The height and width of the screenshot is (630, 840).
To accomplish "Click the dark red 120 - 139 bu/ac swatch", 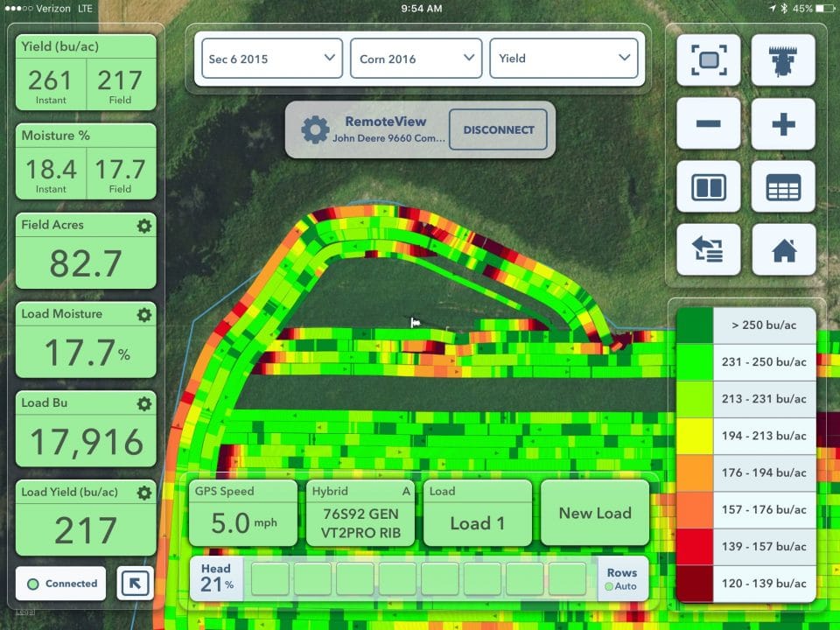I will [696, 581].
